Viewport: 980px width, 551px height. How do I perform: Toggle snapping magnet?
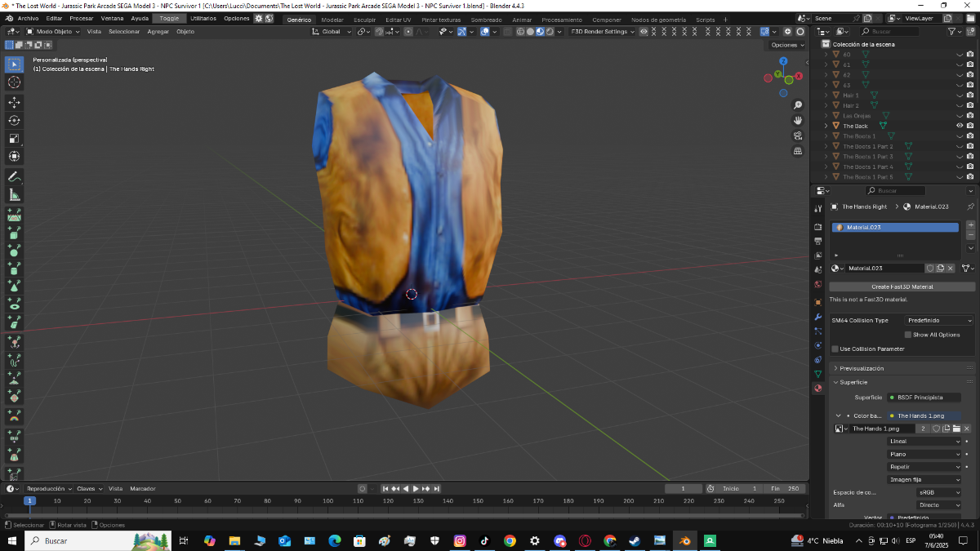[x=378, y=32]
